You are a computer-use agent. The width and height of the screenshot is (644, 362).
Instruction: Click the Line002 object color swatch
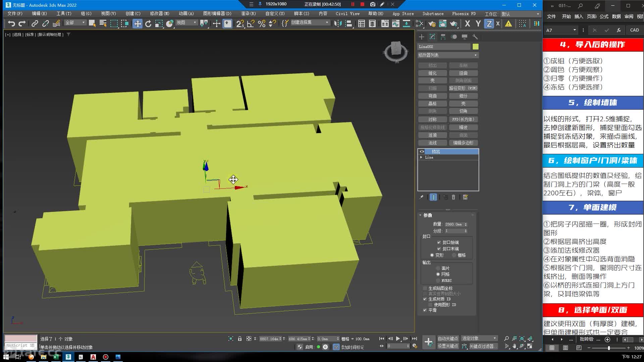(475, 47)
